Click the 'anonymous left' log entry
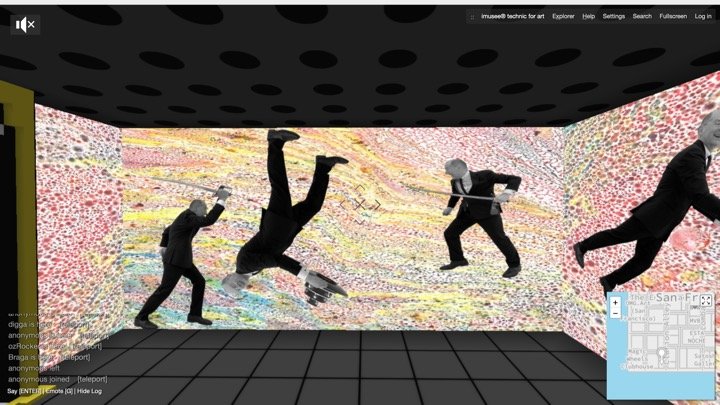Screen dimensions: 720x405 point(34,368)
